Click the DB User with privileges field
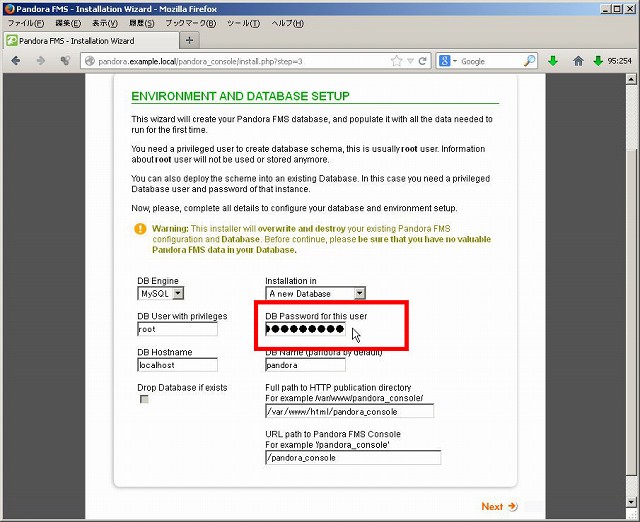Image resolution: width=640 pixels, height=522 pixels. [x=178, y=329]
